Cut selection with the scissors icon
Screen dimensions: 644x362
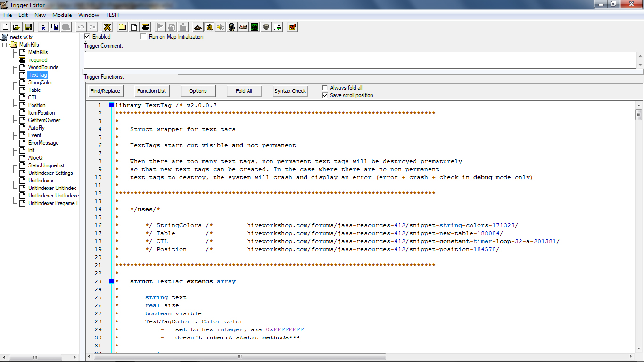43,27
